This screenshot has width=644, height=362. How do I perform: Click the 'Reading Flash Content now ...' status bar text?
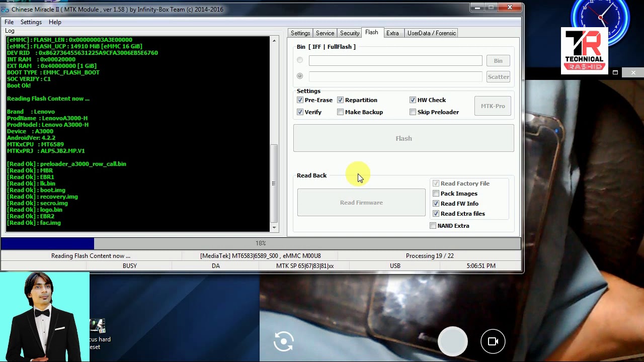(x=91, y=256)
